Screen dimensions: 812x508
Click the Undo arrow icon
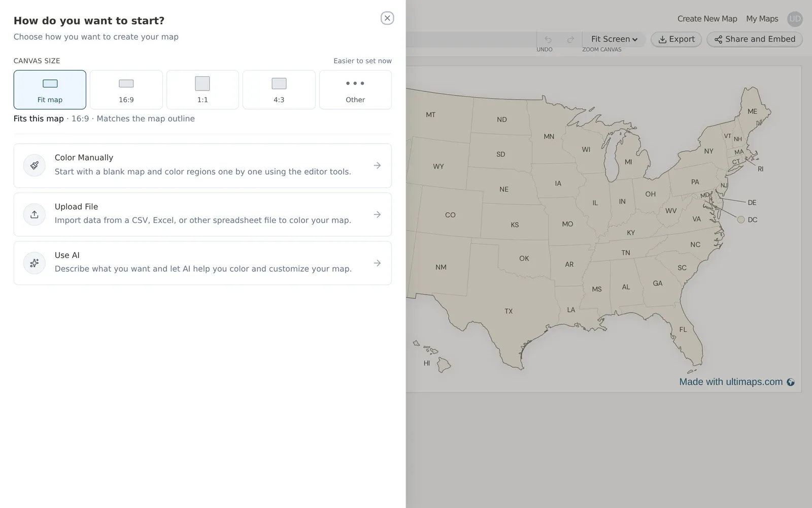548,39
